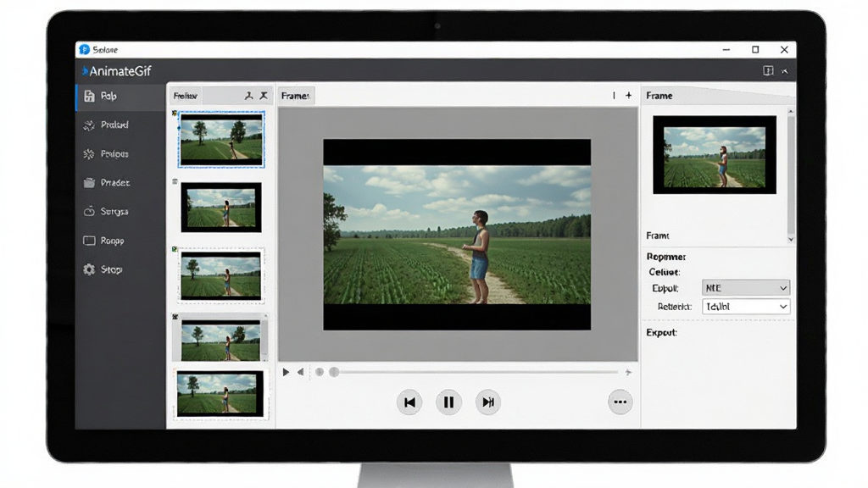Image resolution: width=868 pixels, height=488 pixels.
Task: Select the second frame thumbnail in list
Action: [221, 208]
